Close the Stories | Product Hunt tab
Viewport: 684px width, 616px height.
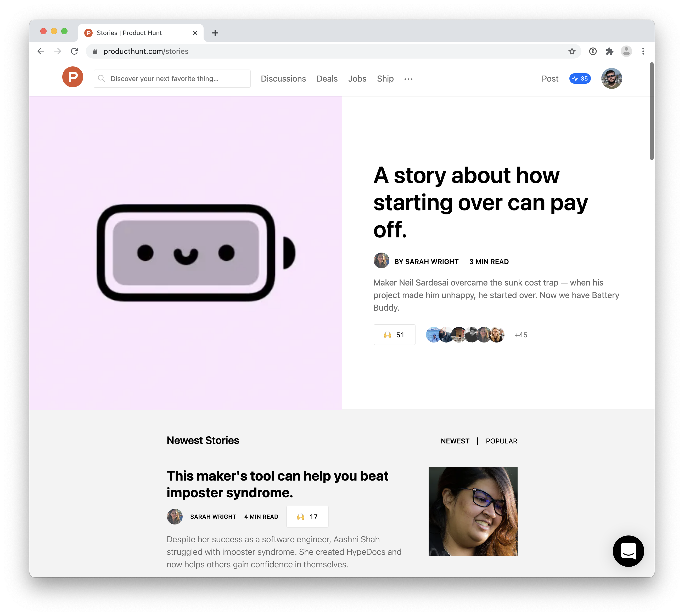click(x=195, y=33)
